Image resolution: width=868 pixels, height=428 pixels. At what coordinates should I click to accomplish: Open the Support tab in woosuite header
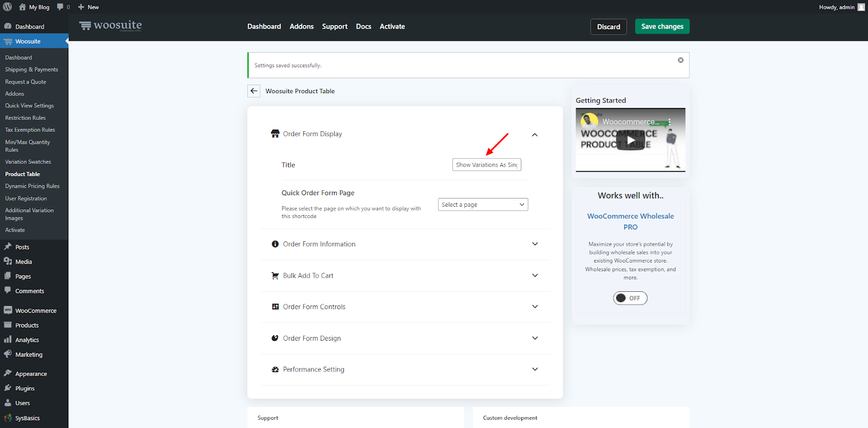click(x=335, y=27)
